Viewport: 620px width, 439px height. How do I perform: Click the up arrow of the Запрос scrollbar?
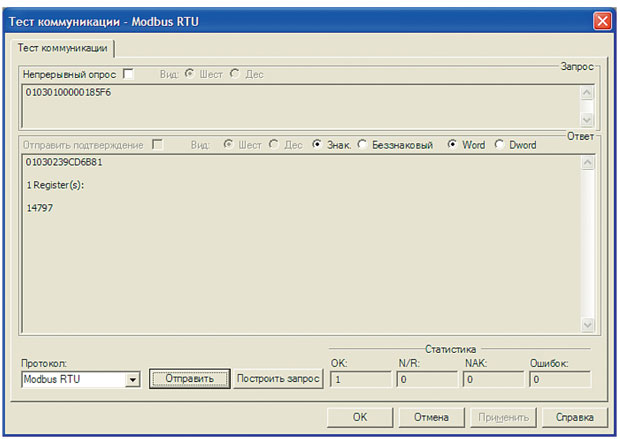coord(587,93)
